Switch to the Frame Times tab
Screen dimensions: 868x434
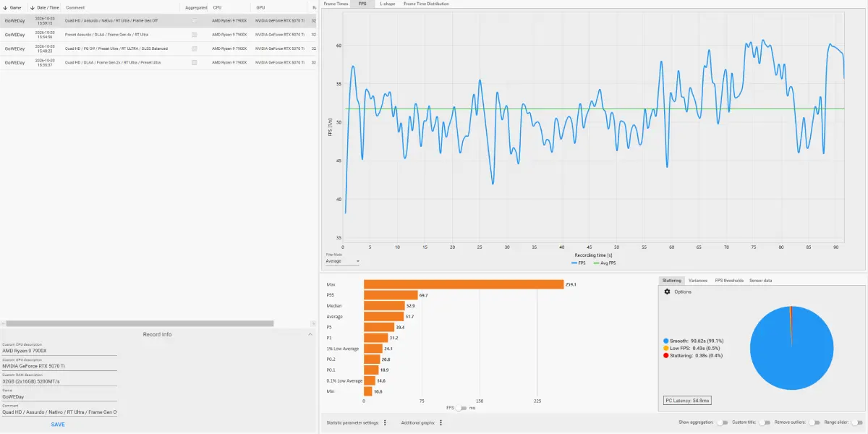336,4
